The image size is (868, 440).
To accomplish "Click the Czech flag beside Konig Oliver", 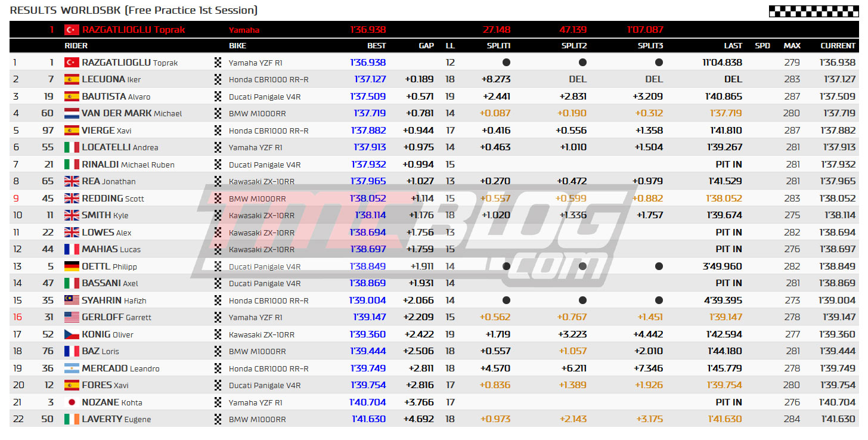I will (x=72, y=334).
